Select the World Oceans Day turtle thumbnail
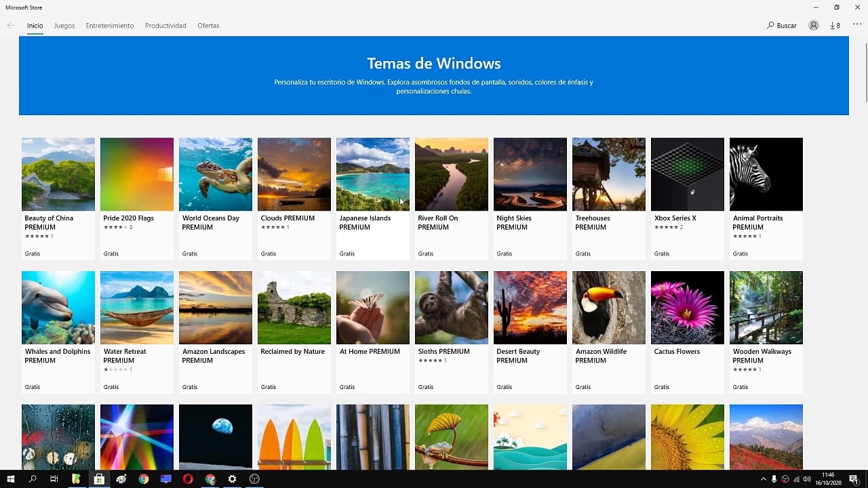 coord(216,174)
